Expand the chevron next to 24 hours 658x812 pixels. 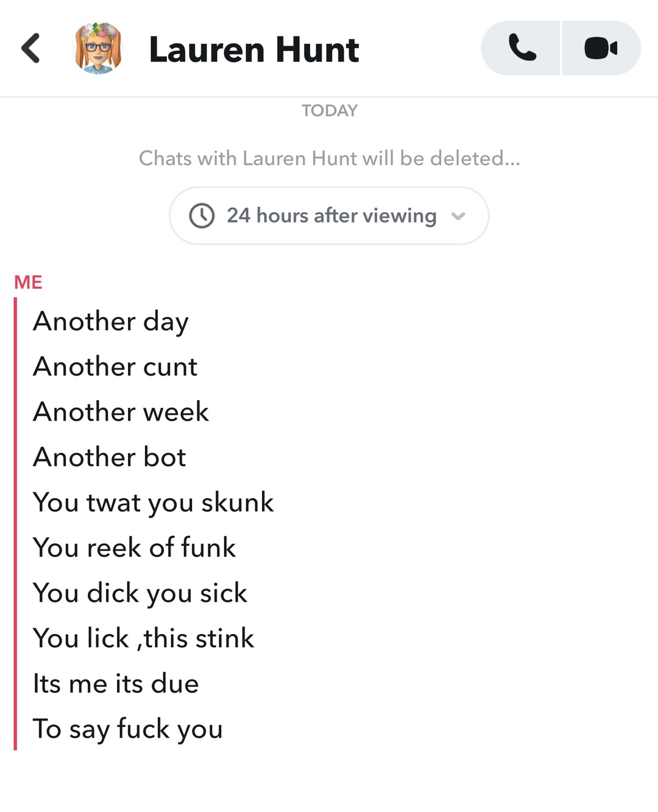458,216
